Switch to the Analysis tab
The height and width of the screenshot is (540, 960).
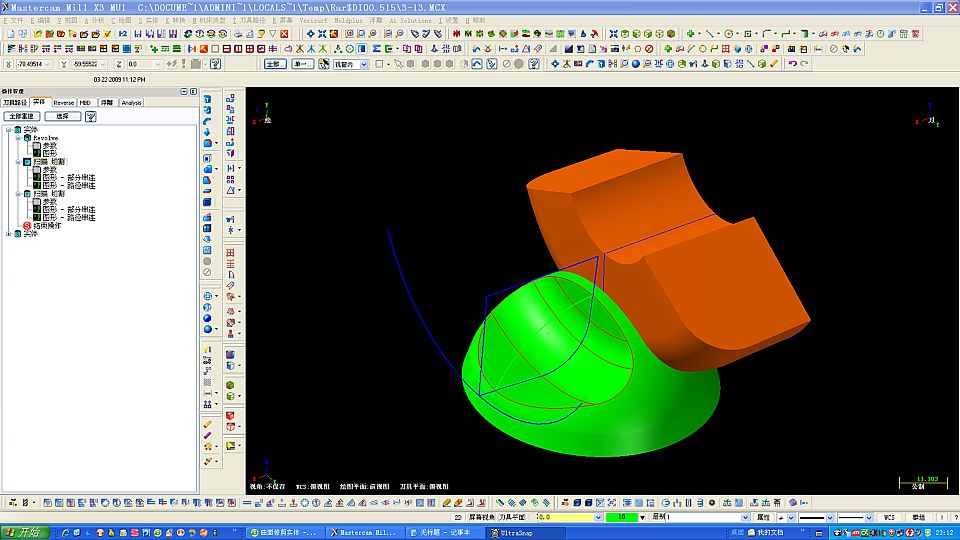(x=132, y=102)
